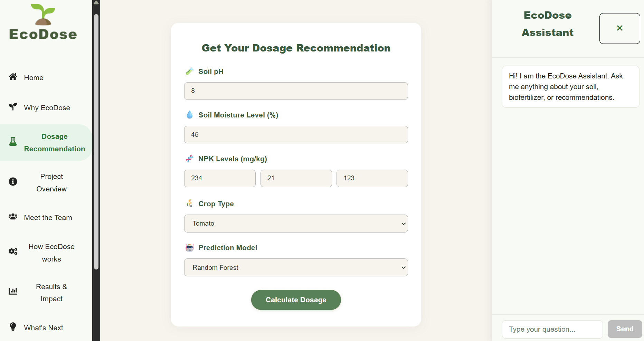Select the people icon next to Meet the Team
This screenshot has height=341, width=644.
coord(13,217)
